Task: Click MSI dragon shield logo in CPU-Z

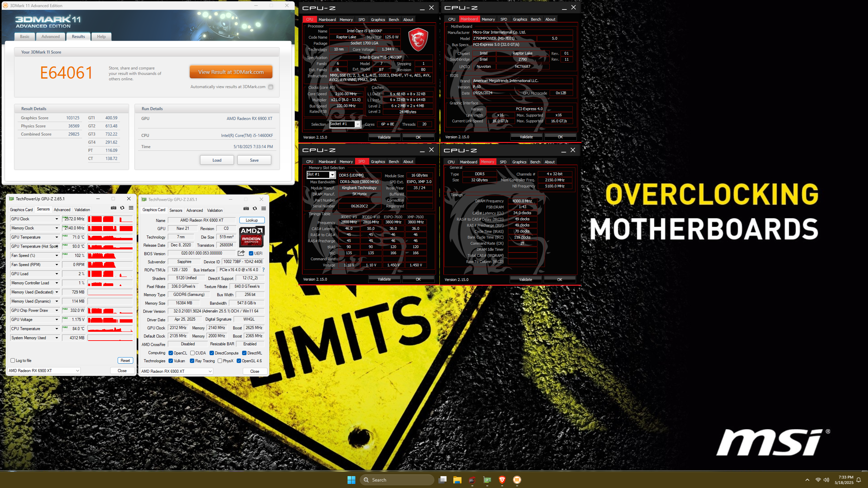Action: [418, 40]
